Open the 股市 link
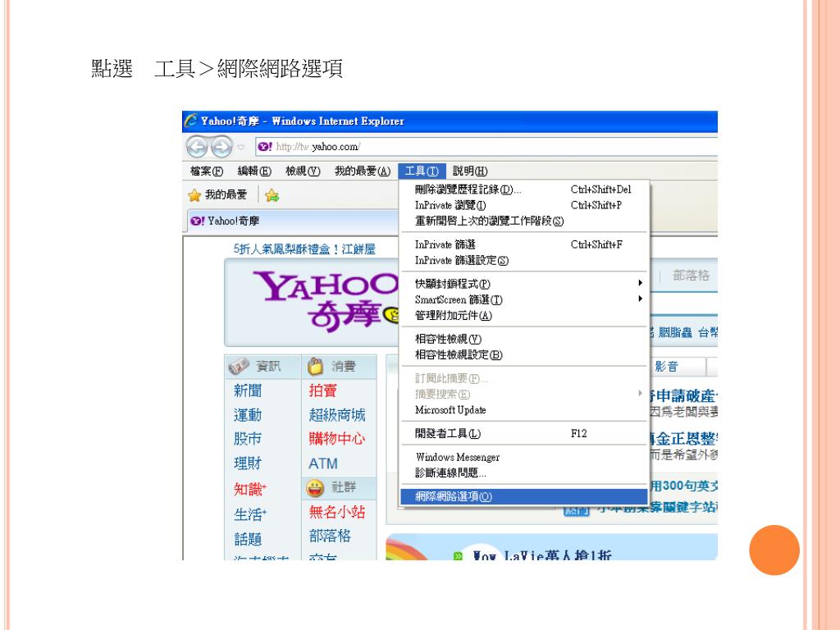Image resolution: width=840 pixels, height=630 pixels. tap(248, 439)
